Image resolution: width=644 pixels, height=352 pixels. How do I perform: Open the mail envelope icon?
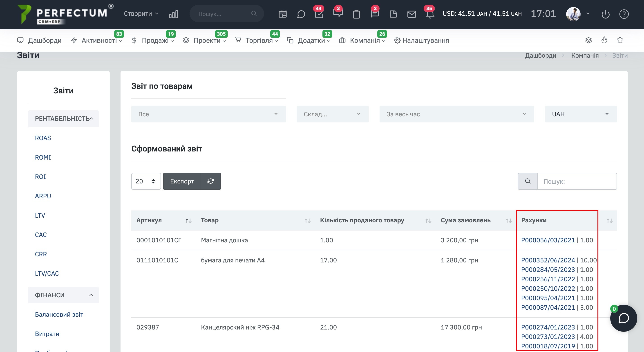coord(411,14)
